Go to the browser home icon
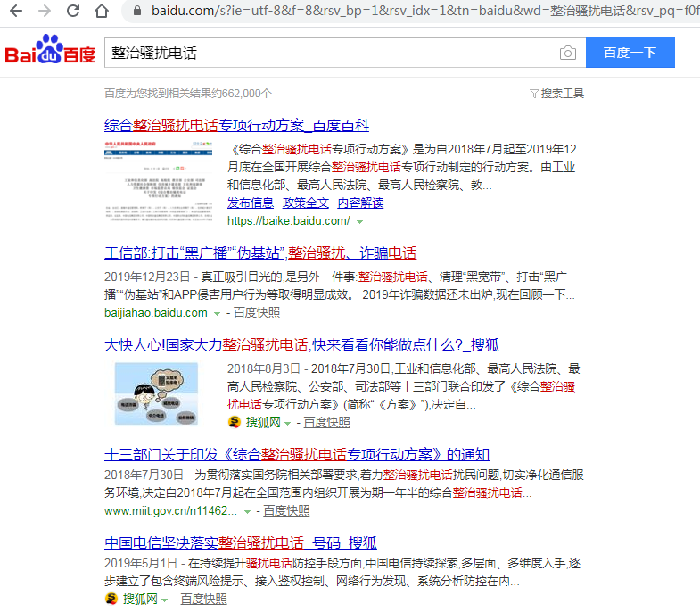This screenshot has height=612, width=700. point(102,11)
